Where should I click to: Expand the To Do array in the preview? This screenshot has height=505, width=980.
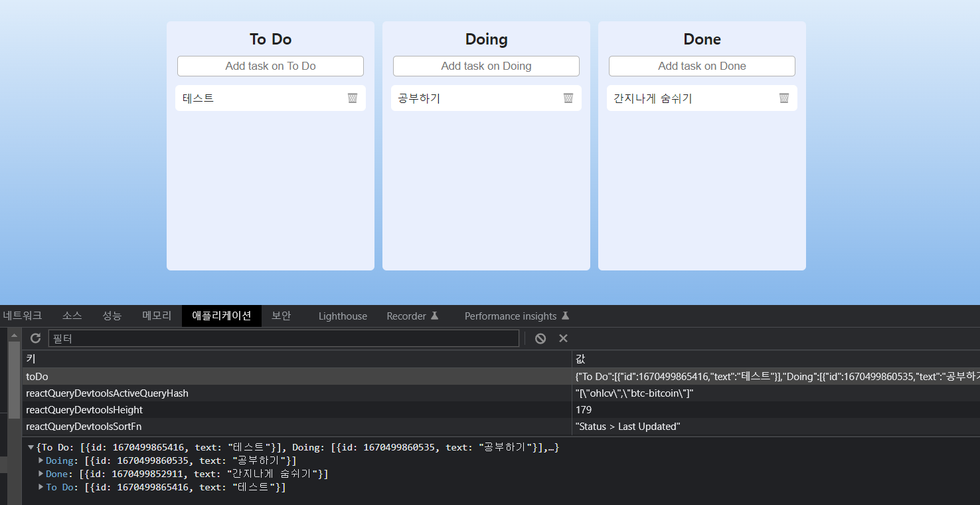41,487
